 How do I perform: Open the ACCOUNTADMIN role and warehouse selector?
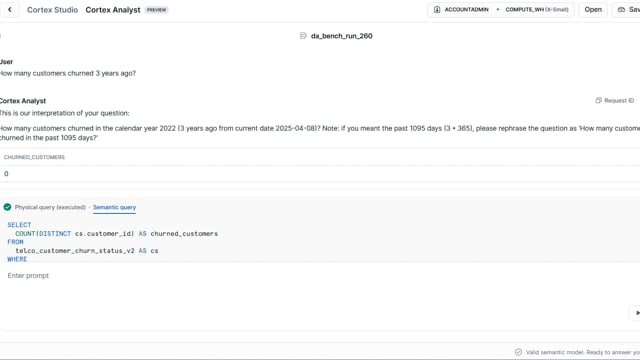pyautogui.click(x=501, y=9)
